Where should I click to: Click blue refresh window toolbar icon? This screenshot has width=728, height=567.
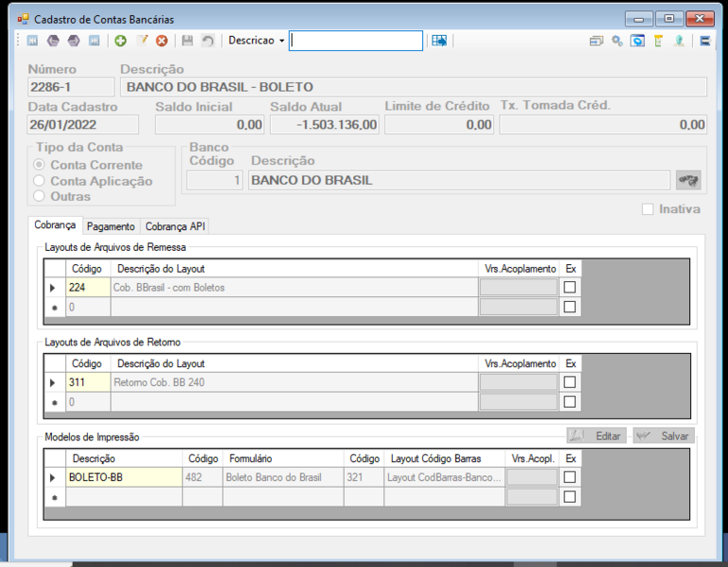coord(637,41)
